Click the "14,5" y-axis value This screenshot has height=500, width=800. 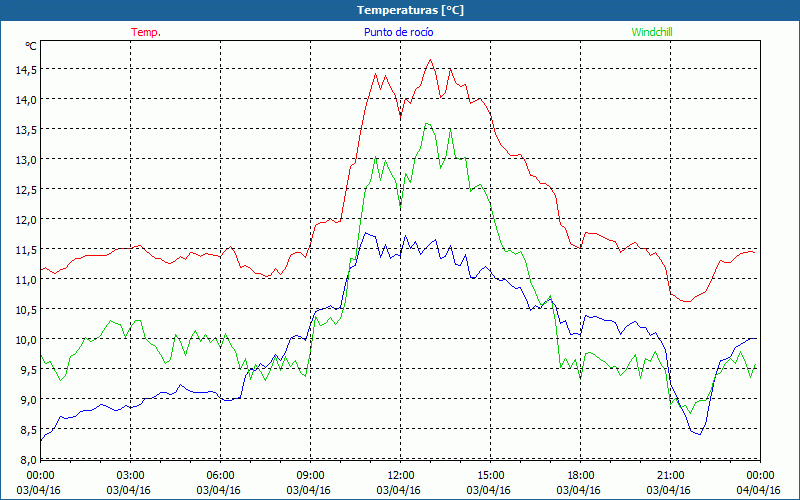click(26, 70)
